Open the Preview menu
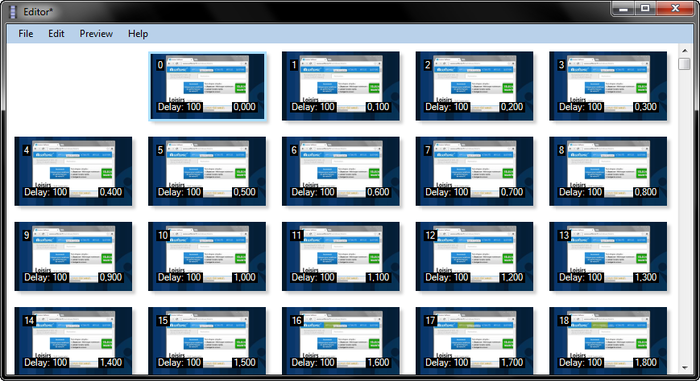700x381 pixels. pyautogui.click(x=96, y=33)
